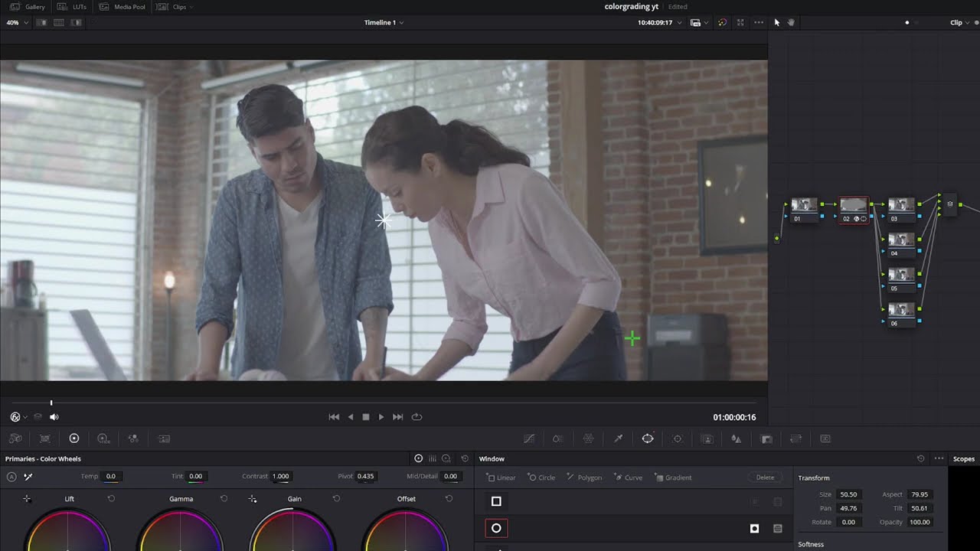The width and height of the screenshot is (980, 551).
Task: Open the RGB Mixer palette icon
Action: [133, 439]
